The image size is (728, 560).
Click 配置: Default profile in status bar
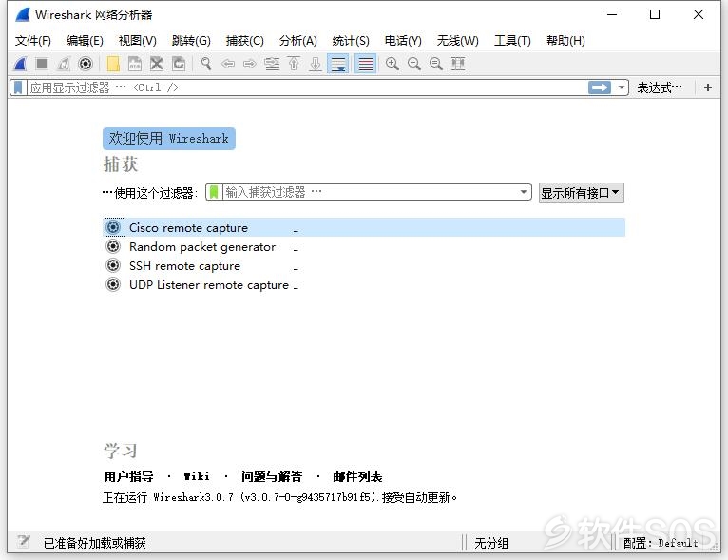pyautogui.click(x=661, y=543)
